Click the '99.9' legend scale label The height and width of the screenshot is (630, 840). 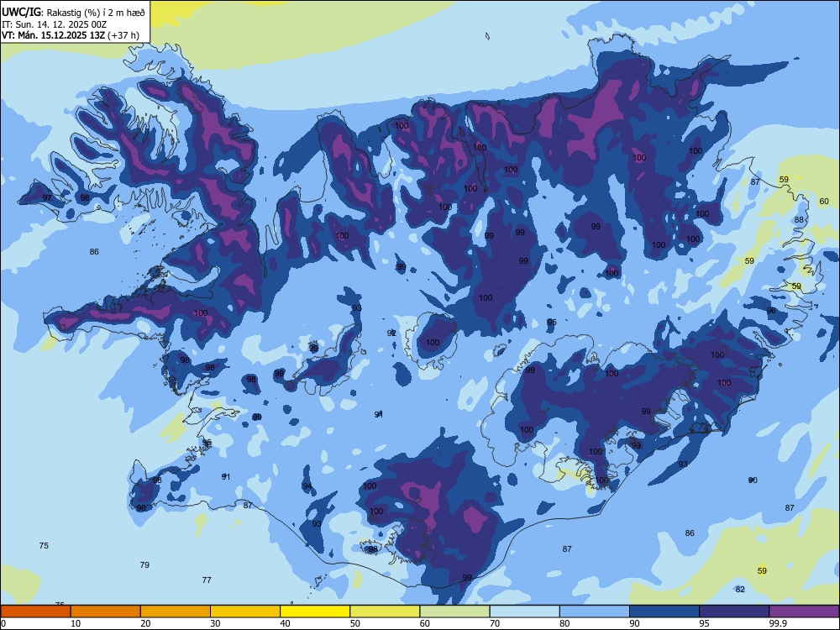pos(778,623)
